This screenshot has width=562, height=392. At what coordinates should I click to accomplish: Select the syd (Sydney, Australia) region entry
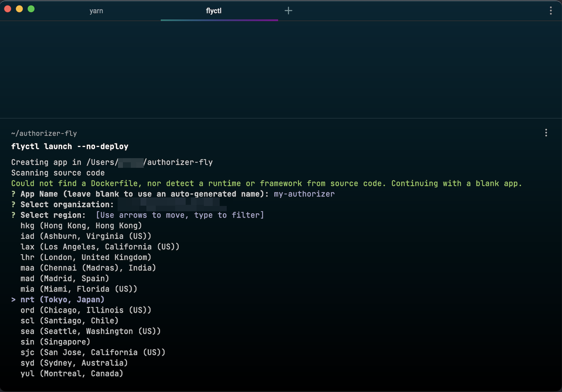pos(74,363)
